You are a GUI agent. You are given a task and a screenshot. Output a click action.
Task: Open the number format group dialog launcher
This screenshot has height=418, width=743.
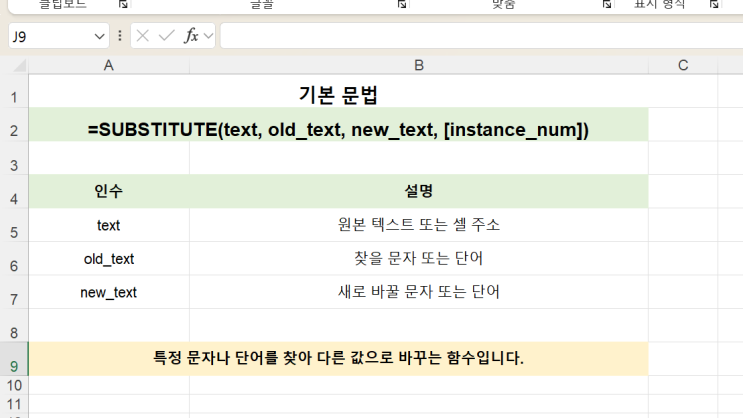714,4
